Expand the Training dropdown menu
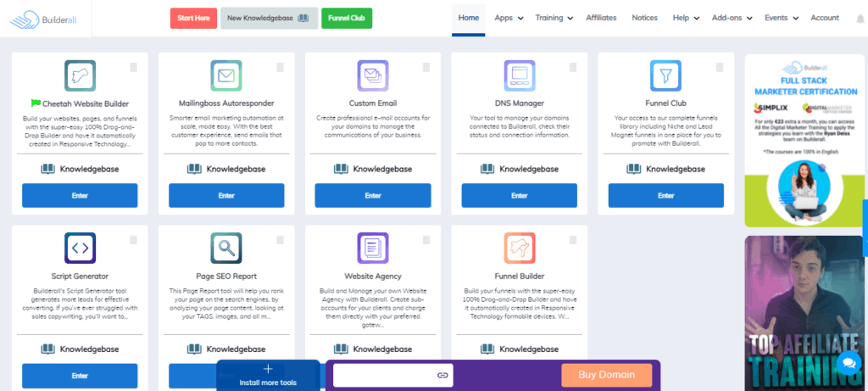This screenshot has width=868, height=391. (x=556, y=18)
